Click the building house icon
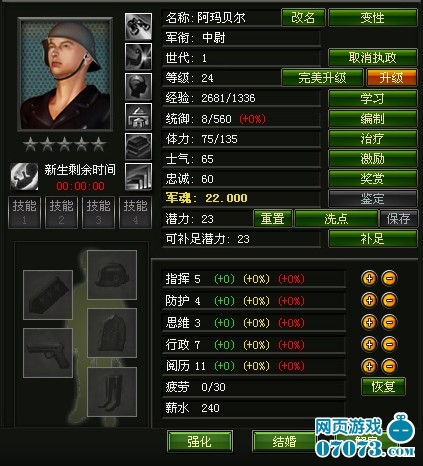This screenshot has height=466, width=423. click(x=138, y=116)
